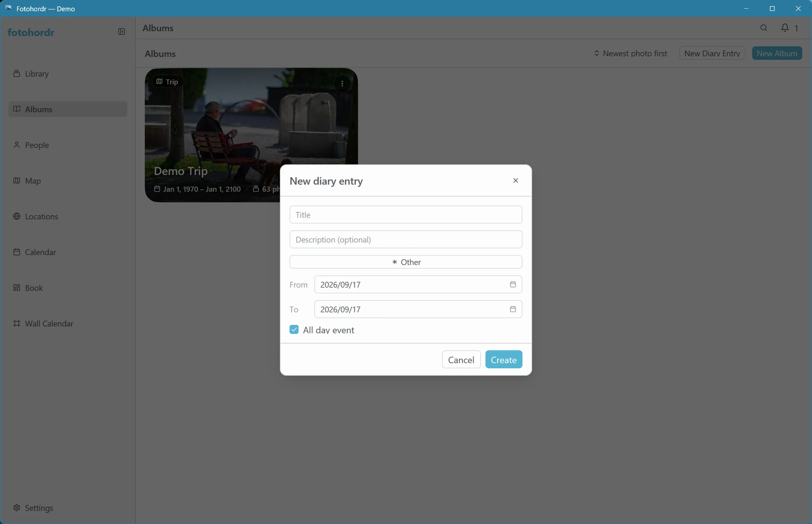The height and width of the screenshot is (524, 812).
Task: Focus the Description (optional) field
Action: click(406, 240)
